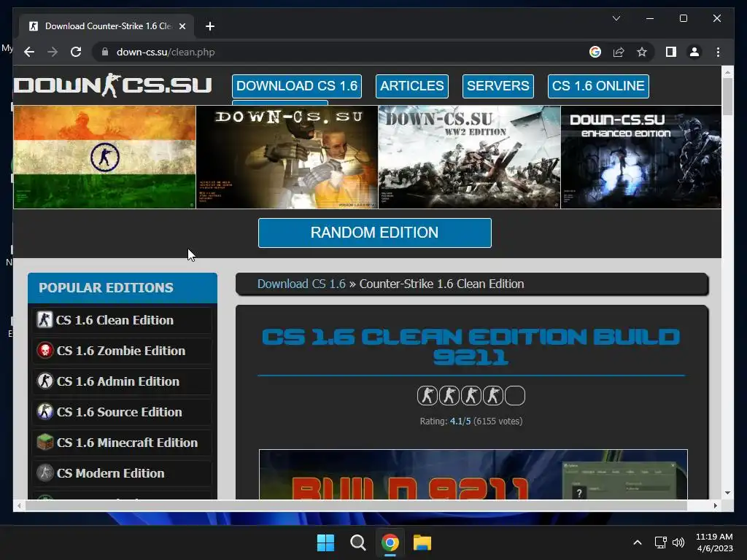This screenshot has width=747, height=560.
Task: Open the Chrome side panel icon
Action: point(671,52)
